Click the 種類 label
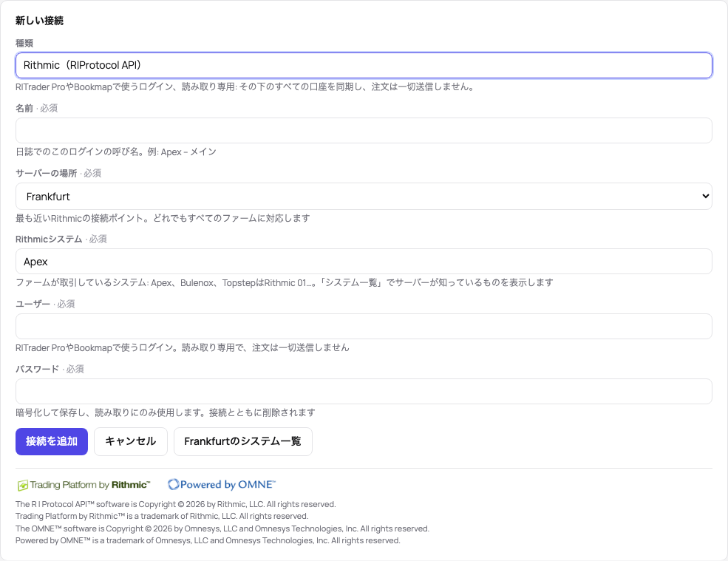This screenshot has width=728, height=561. [24, 43]
